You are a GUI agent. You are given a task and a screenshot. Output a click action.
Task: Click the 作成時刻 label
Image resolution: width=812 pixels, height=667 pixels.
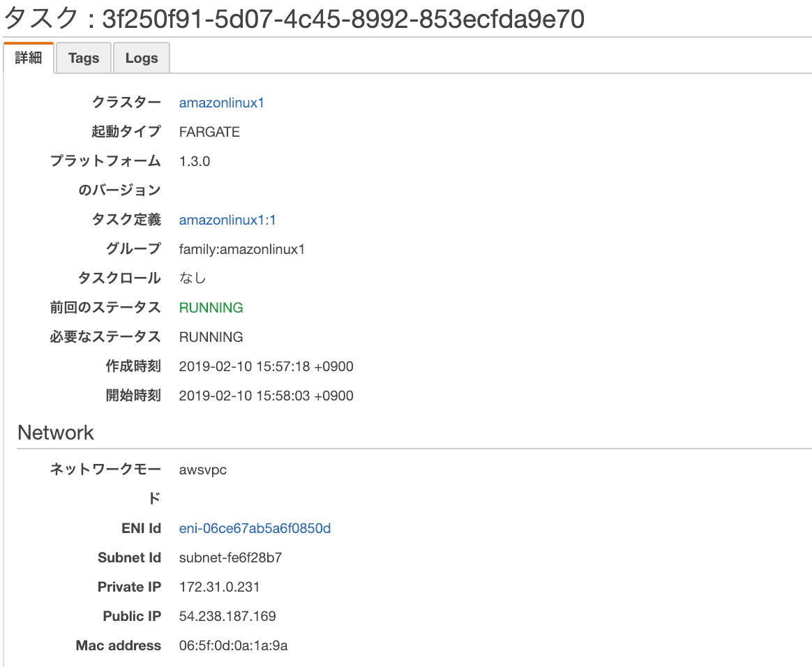click(134, 366)
